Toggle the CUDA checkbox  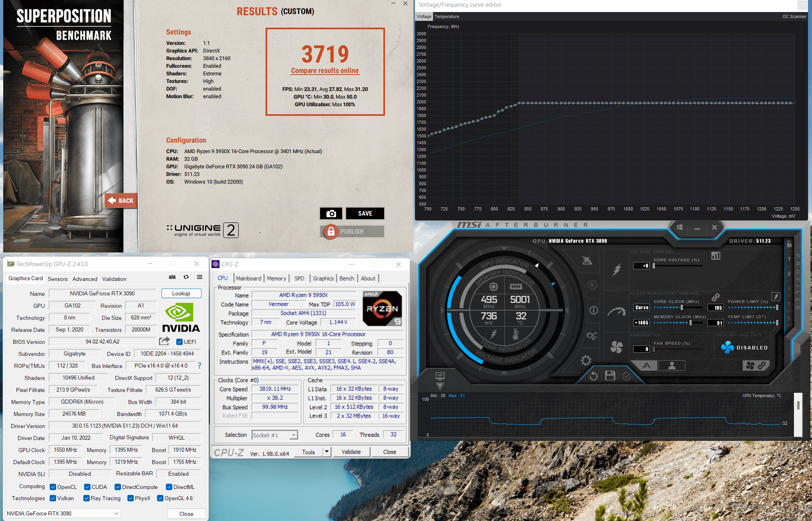tap(87, 487)
